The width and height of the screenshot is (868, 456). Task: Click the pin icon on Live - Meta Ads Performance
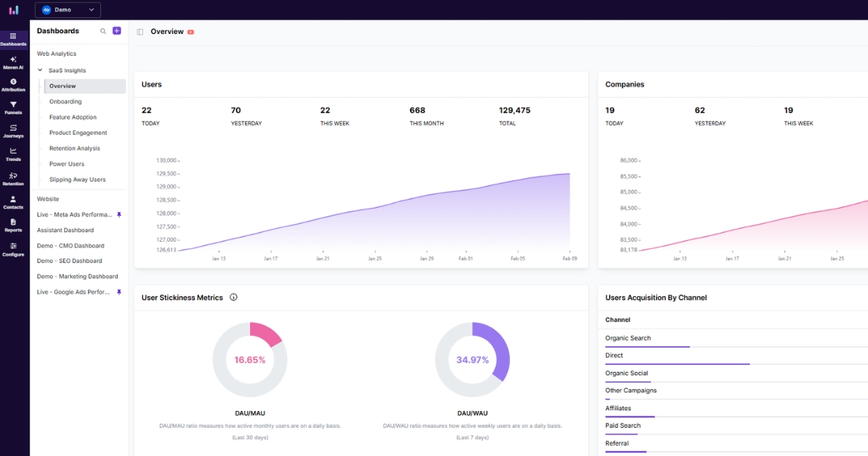[x=119, y=215]
